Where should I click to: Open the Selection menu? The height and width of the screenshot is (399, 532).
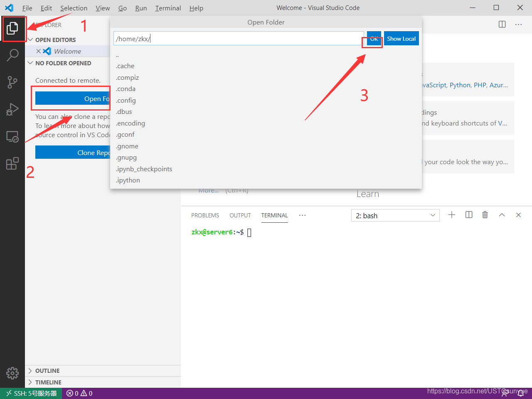[x=74, y=8]
